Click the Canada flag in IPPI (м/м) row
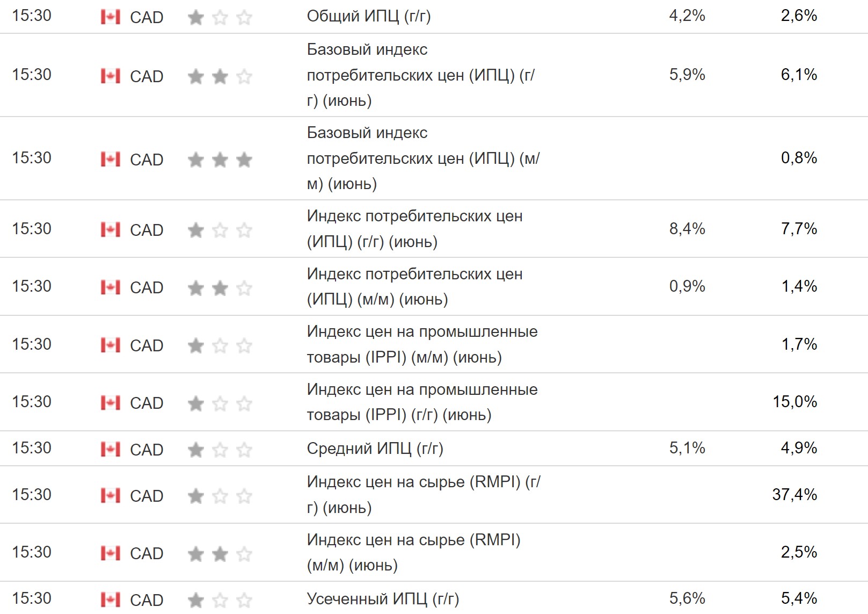The image size is (868, 614). [111, 345]
